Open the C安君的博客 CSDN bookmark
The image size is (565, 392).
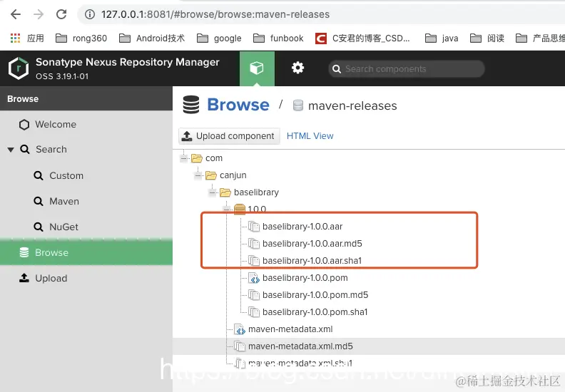(x=362, y=38)
